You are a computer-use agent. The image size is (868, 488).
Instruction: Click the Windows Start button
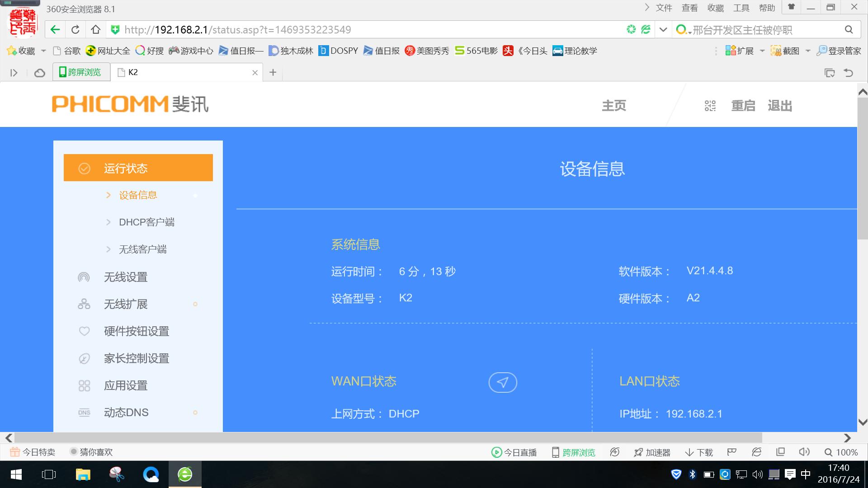point(16,474)
